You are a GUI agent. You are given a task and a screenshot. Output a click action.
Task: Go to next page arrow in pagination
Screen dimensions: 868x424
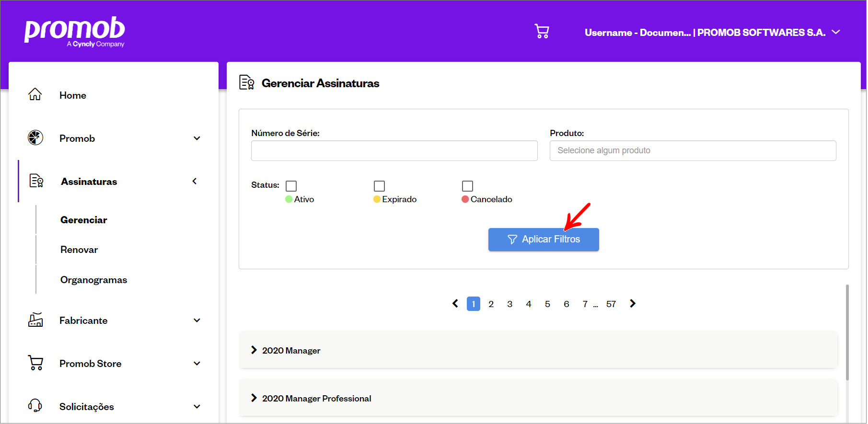(633, 303)
